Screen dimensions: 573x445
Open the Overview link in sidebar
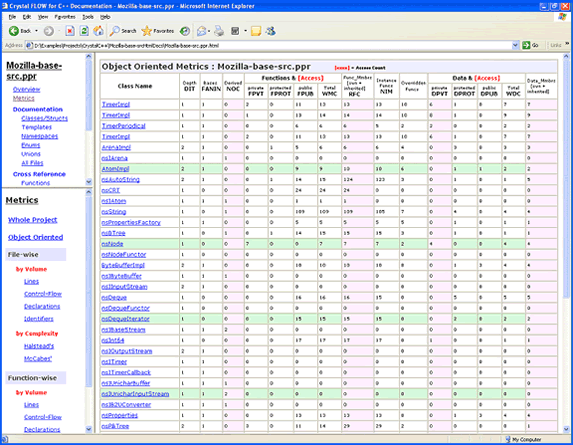tap(26, 89)
